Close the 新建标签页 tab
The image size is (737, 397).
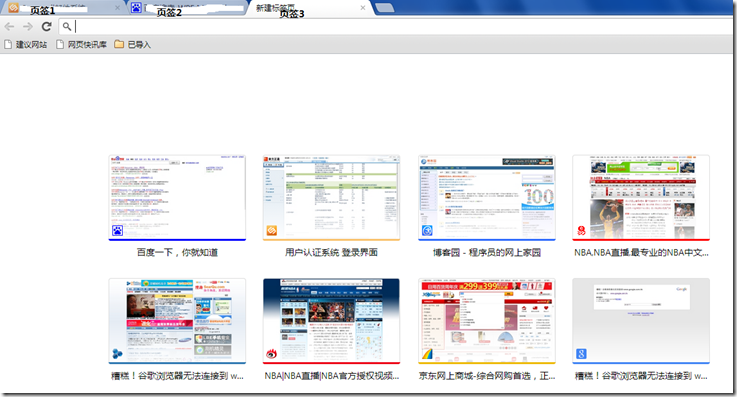click(363, 8)
